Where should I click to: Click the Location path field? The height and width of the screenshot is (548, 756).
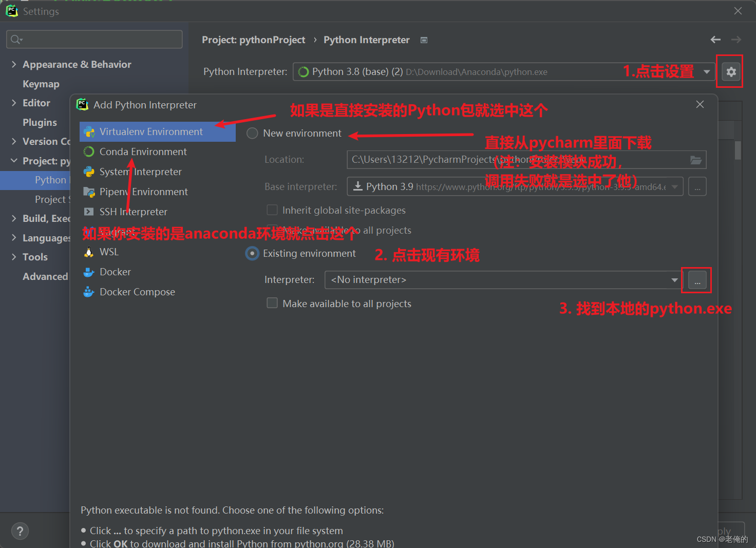[x=526, y=160]
